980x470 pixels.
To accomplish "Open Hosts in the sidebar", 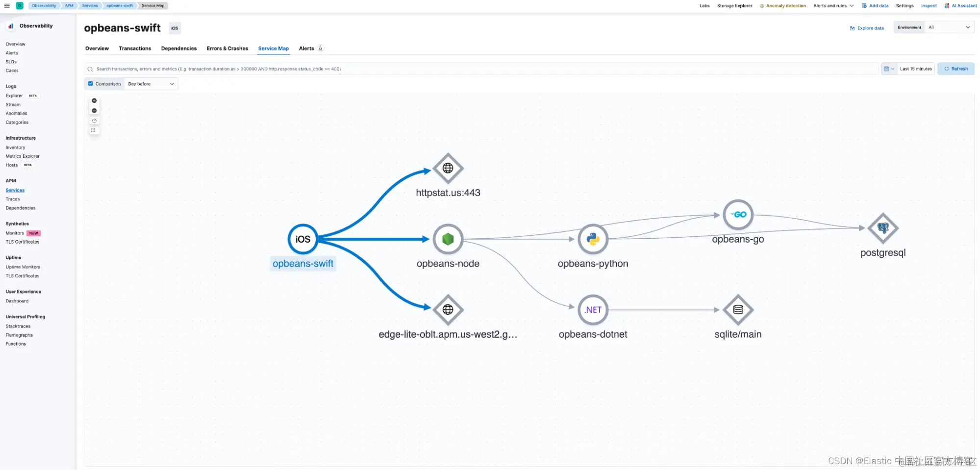I will click(12, 165).
